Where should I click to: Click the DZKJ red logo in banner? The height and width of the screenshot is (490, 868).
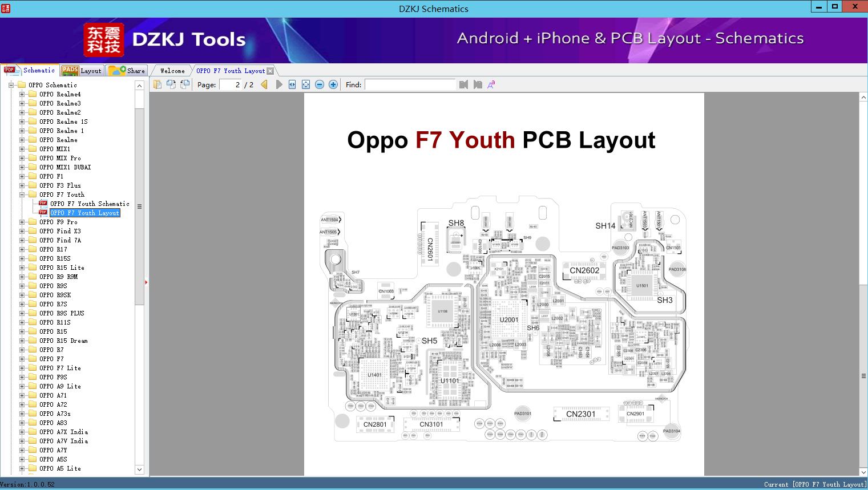(103, 40)
